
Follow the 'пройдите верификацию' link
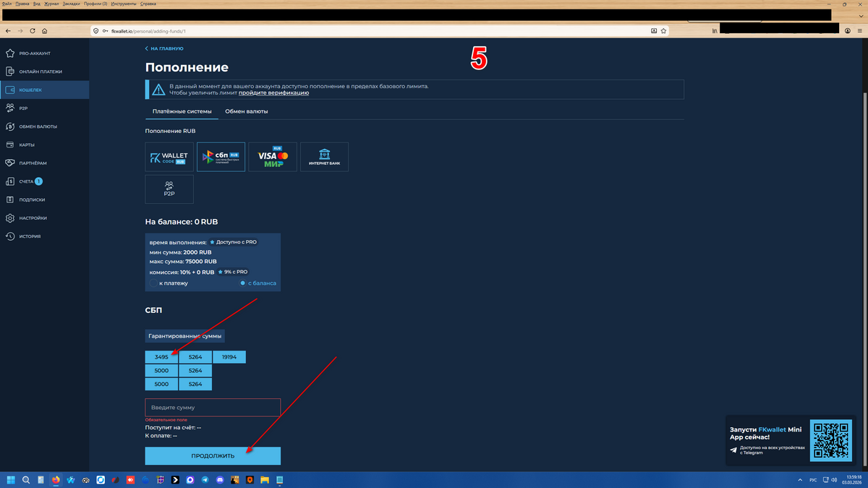(x=273, y=93)
